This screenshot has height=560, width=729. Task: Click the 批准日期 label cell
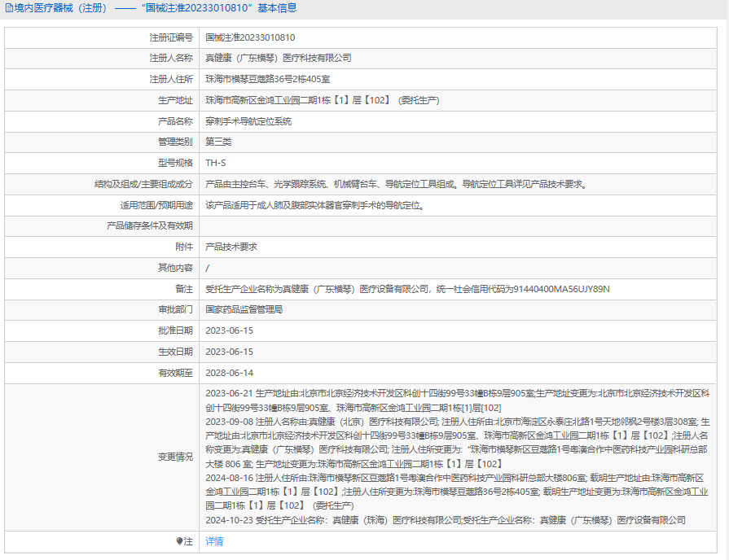click(x=102, y=331)
